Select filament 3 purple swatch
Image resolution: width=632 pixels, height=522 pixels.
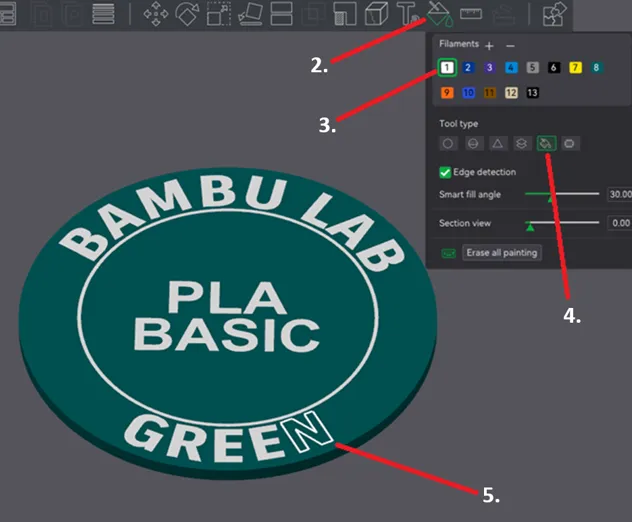489,67
